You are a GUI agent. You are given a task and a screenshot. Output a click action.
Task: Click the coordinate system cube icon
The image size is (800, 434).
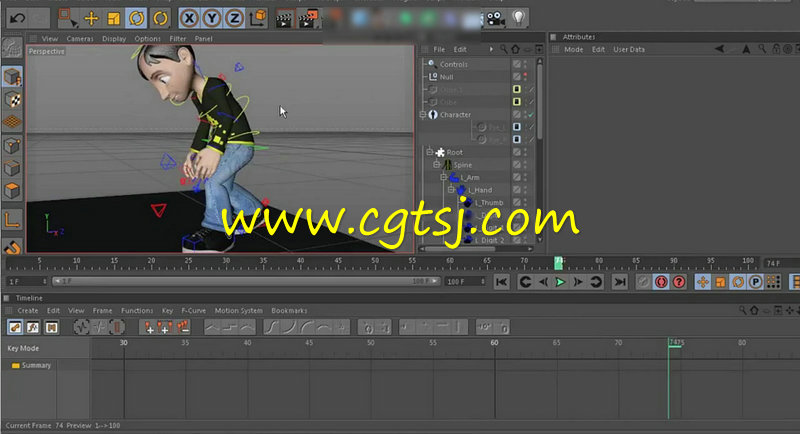coord(258,18)
